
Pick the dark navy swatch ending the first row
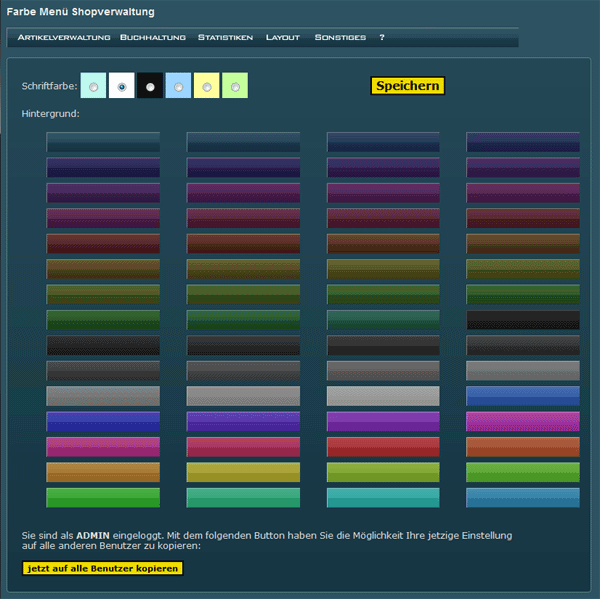tap(523, 142)
